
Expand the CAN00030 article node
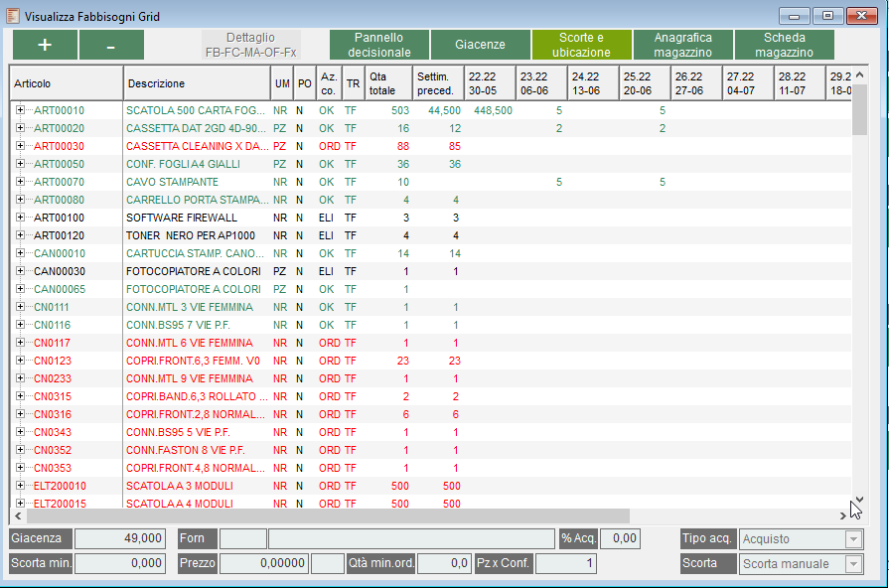point(20,271)
